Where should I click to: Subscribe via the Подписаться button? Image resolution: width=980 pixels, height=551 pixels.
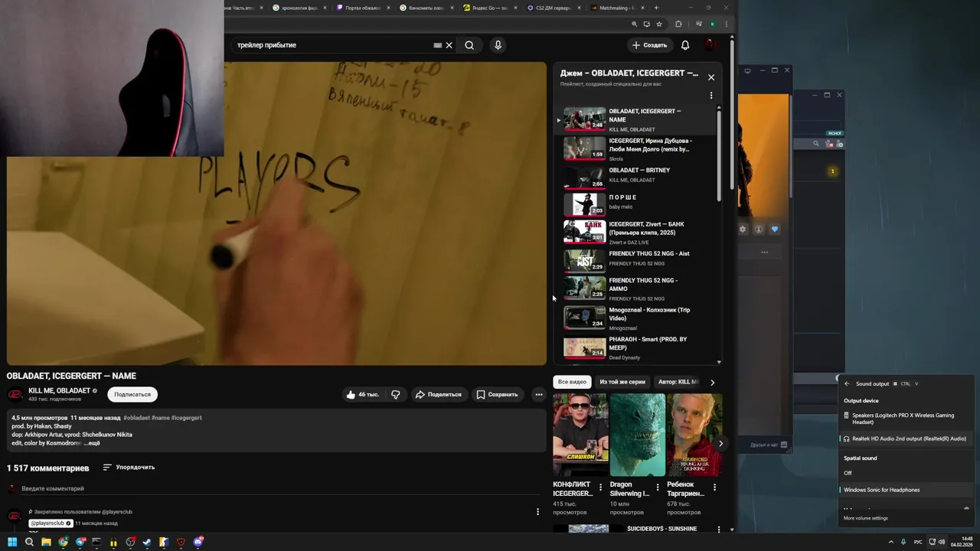tap(132, 395)
